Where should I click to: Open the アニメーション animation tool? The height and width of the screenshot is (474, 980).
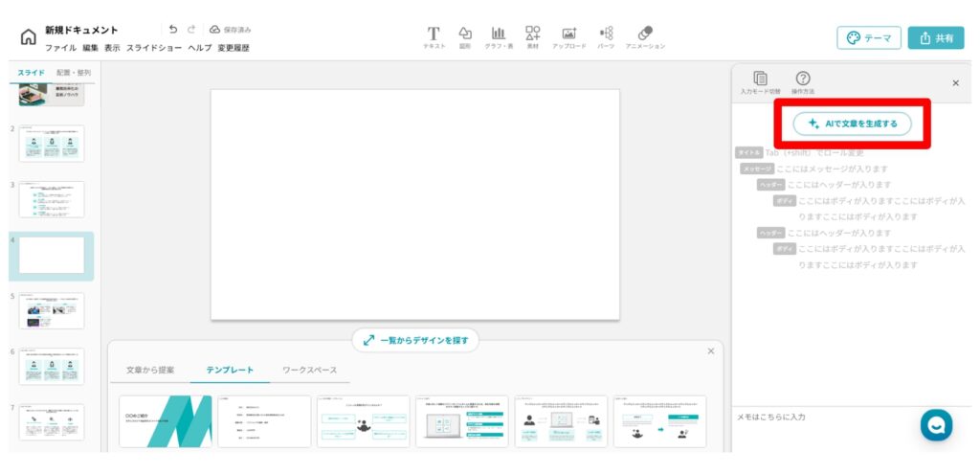tap(645, 36)
